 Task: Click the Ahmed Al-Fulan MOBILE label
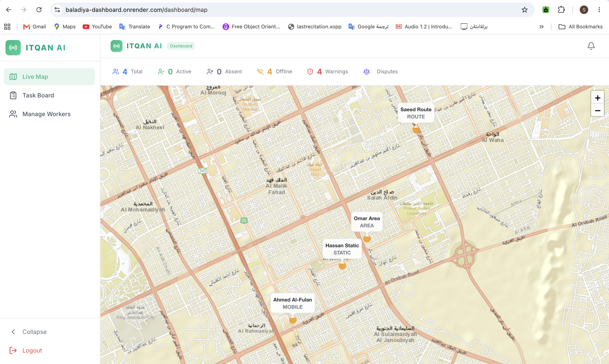(293, 303)
